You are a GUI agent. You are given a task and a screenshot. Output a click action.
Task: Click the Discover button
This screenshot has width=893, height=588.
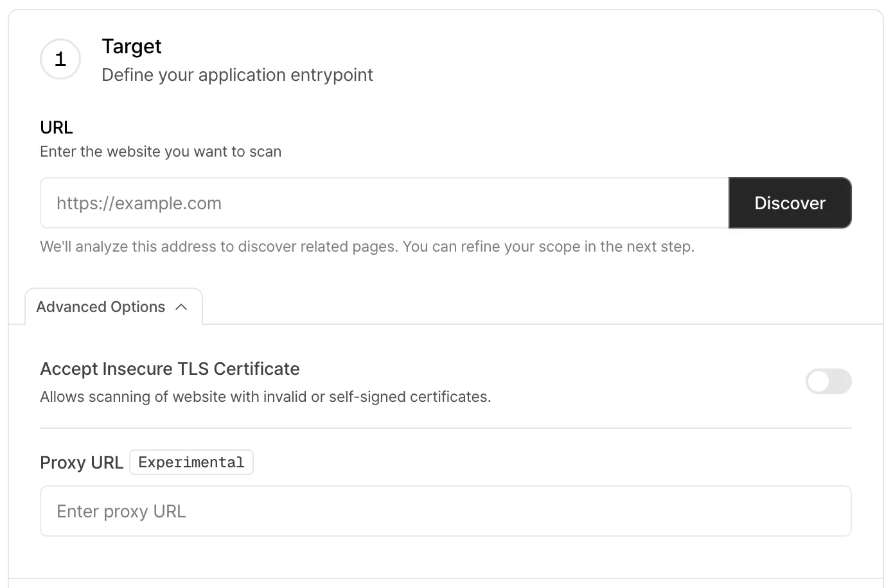coord(790,203)
